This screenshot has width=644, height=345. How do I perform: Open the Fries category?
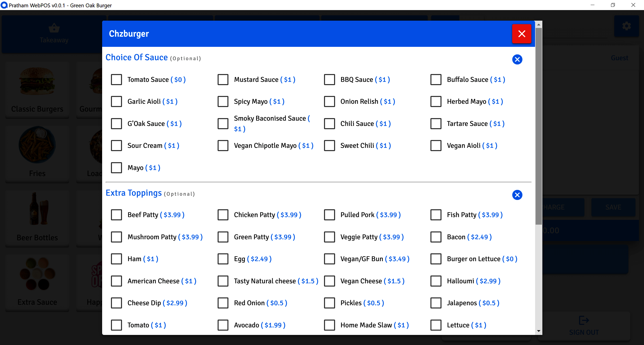click(x=37, y=154)
